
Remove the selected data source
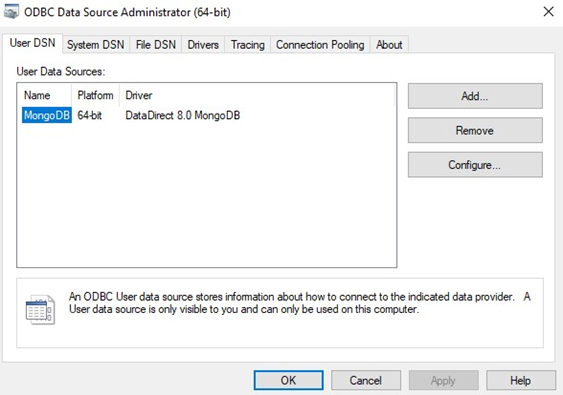pos(475,130)
